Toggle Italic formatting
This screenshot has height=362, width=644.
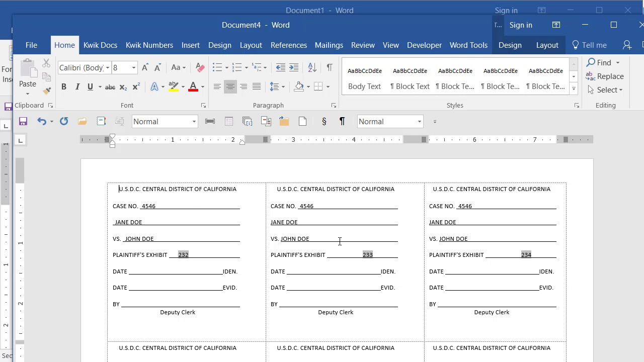(x=77, y=87)
